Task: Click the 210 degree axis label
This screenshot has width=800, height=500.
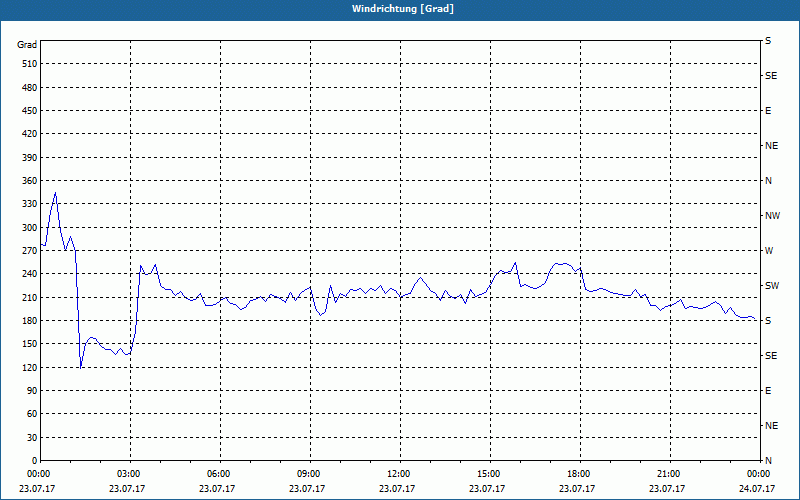Action: 30,297
